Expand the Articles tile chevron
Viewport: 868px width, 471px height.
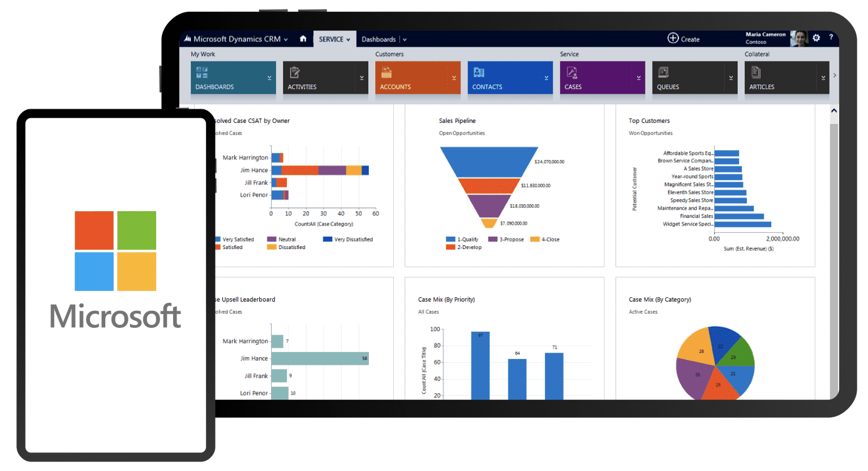(x=823, y=78)
